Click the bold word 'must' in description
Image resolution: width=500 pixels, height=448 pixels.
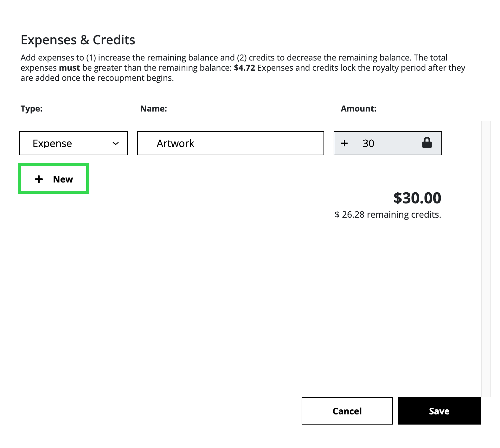coord(69,68)
